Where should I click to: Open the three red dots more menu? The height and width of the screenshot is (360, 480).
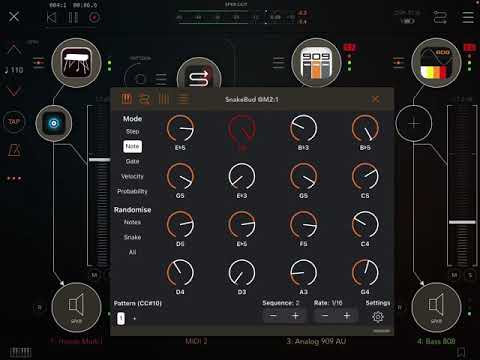pyautogui.click(x=14, y=178)
